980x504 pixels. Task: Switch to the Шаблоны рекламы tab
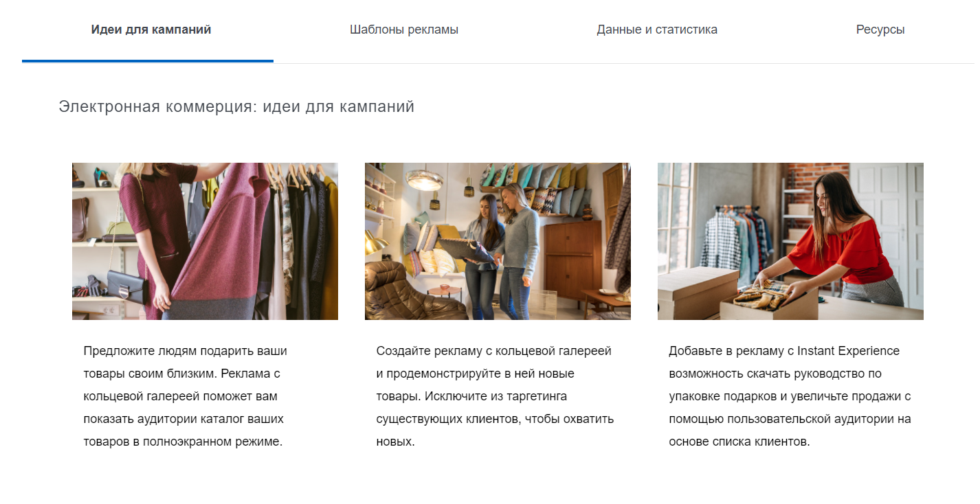pyautogui.click(x=403, y=30)
